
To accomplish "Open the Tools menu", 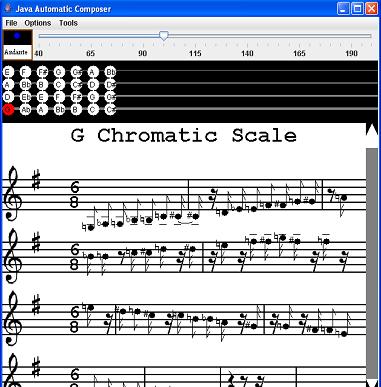I will pyautogui.click(x=68, y=23).
